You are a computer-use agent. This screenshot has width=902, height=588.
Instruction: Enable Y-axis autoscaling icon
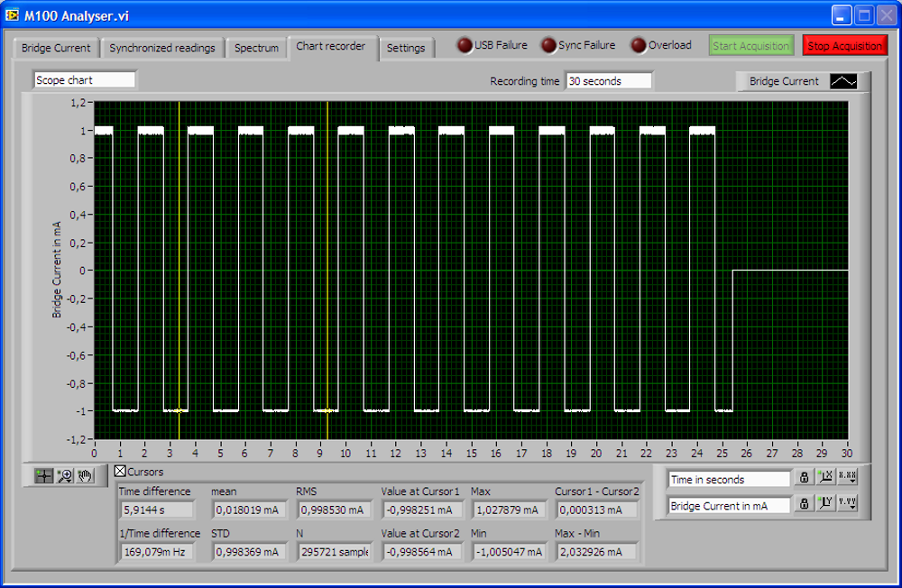[x=825, y=503]
